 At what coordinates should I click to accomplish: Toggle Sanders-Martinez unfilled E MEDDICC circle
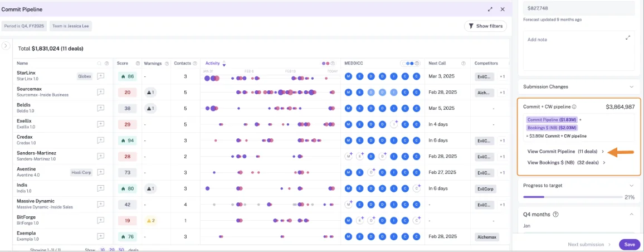coord(360,156)
